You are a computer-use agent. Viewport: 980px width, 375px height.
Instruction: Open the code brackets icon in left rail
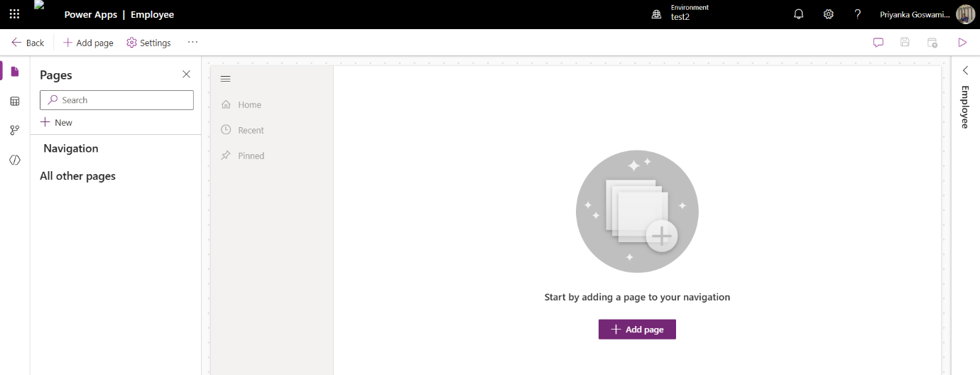click(15, 160)
